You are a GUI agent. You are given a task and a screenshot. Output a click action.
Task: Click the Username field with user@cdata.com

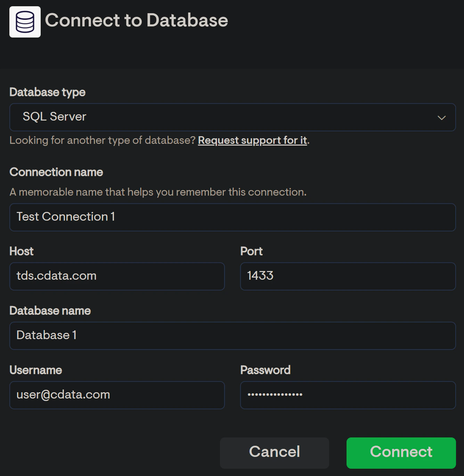(x=117, y=395)
